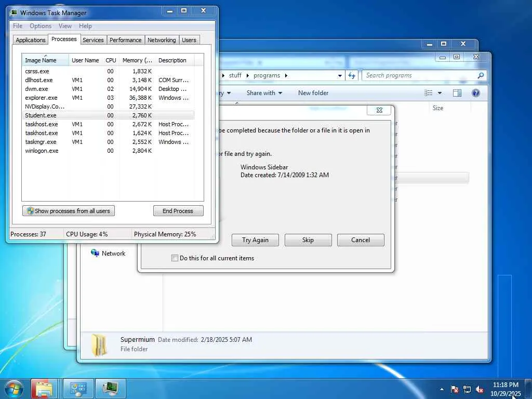Click the Task Manager title bar icon
This screenshot has height=399, width=532.
pos(14,13)
